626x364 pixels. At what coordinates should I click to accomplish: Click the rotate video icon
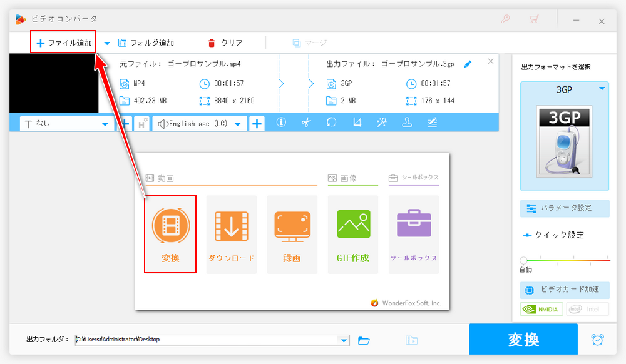(x=331, y=123)
